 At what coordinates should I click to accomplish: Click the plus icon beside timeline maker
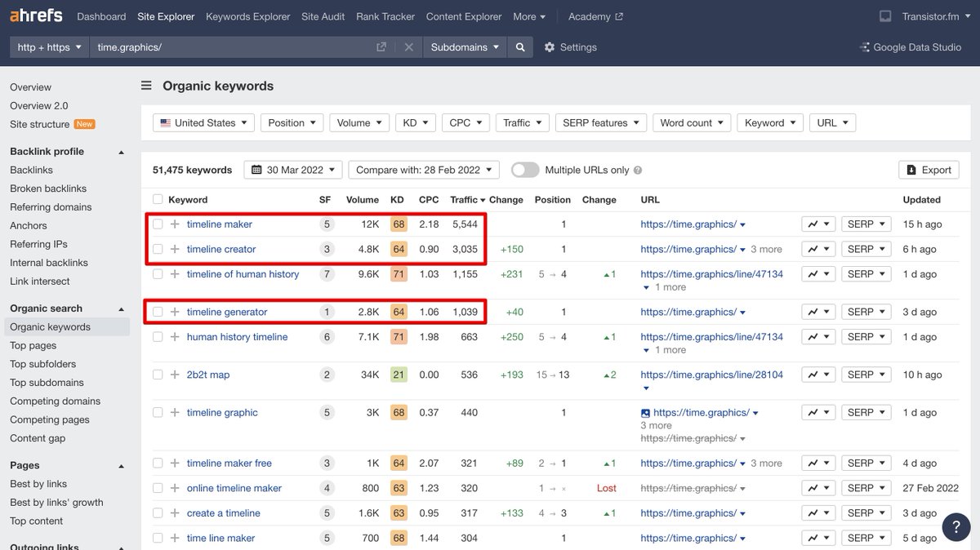175,224
